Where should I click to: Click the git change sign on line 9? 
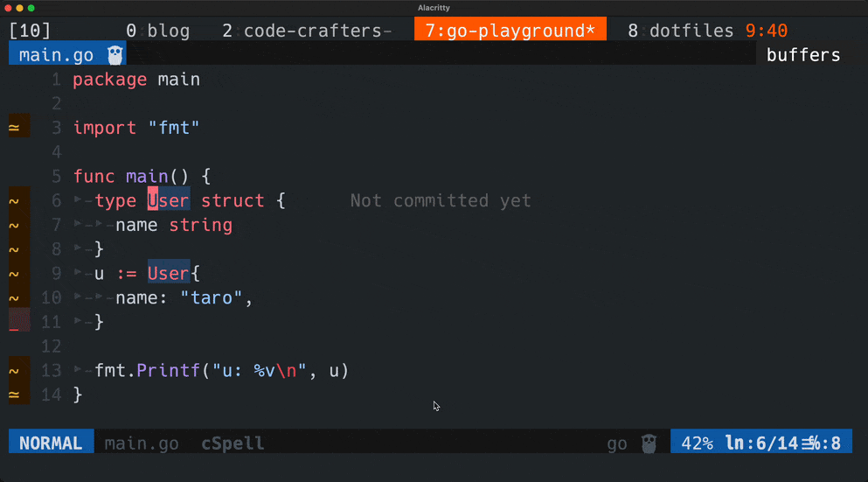click(x=14, y=274)
